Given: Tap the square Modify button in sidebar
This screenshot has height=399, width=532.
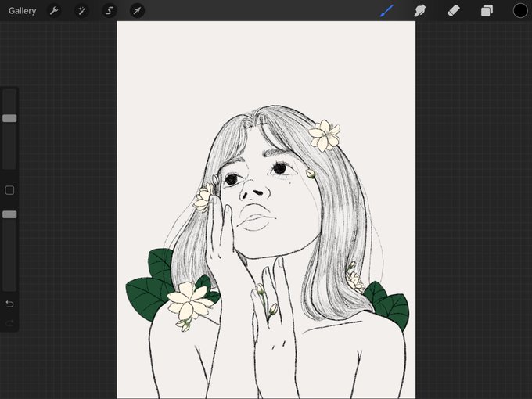Looking at the screenshot, I should [x=9, y=190].
